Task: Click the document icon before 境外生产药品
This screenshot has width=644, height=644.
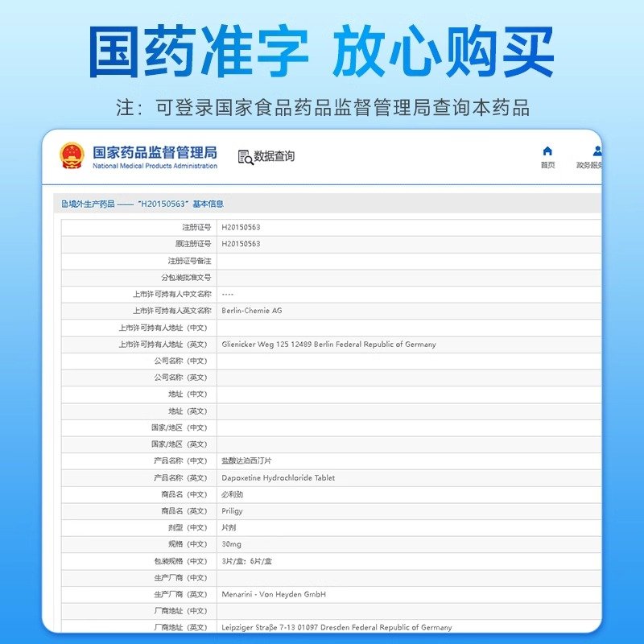Action: 64,204
